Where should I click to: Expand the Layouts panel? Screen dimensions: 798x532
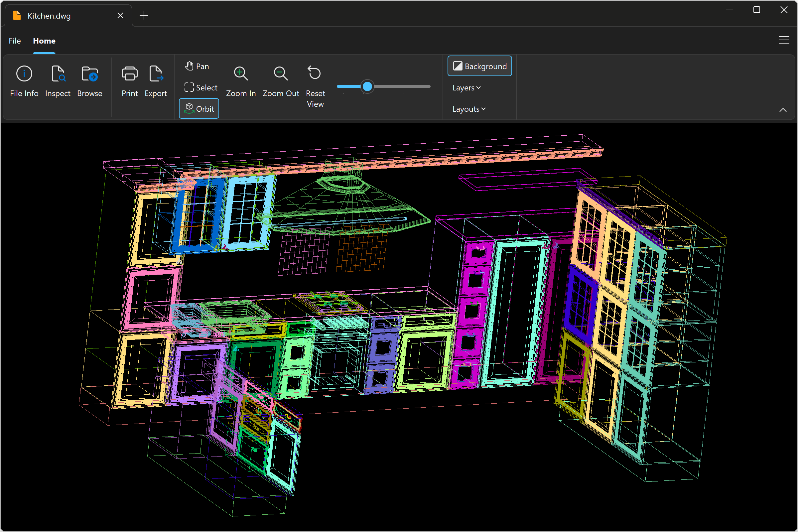[469, 109]
